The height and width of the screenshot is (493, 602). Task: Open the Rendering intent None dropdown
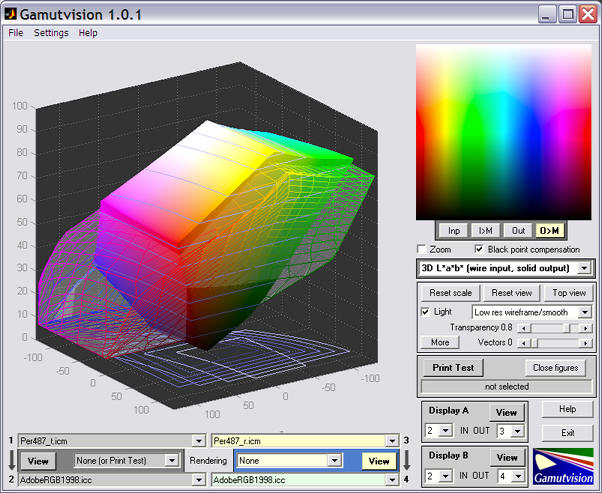(334, 460)
